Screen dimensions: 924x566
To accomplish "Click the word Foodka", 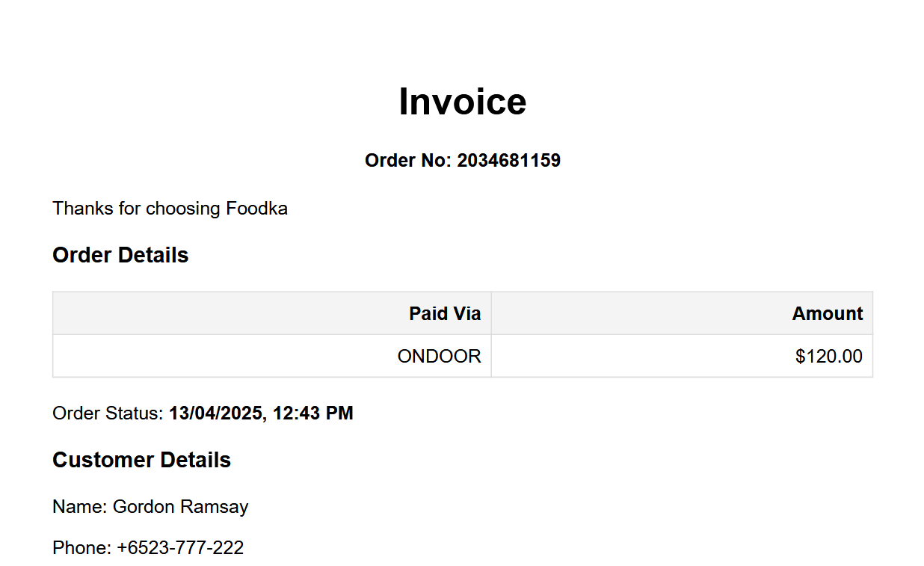I will (x=256, y=209).
